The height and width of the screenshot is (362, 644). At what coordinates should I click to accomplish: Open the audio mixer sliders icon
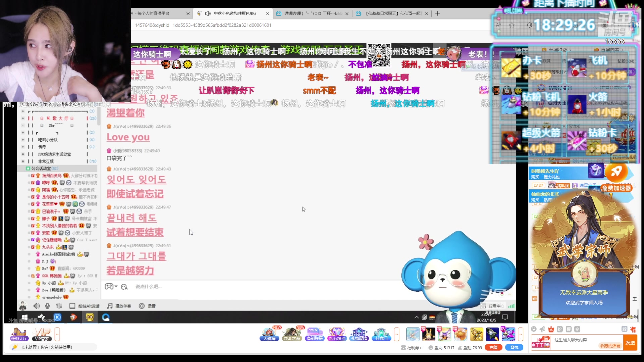point(59,306)
